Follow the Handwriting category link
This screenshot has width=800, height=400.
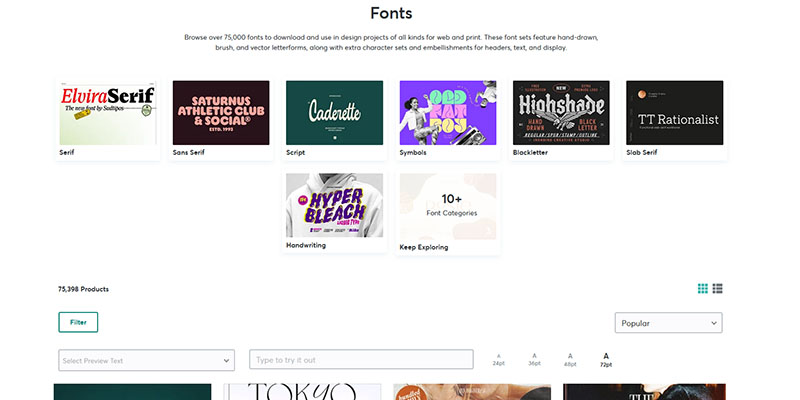pyautogui.click(x=306, y=245)
